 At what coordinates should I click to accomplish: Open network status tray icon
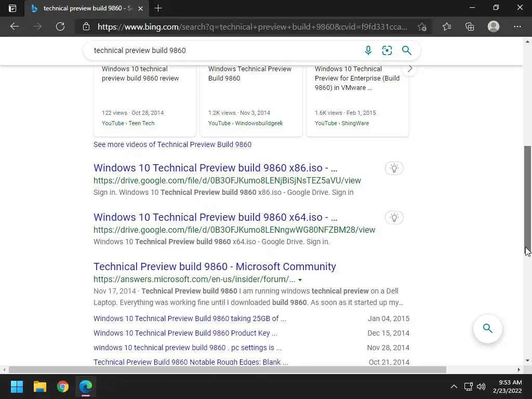coord(469,387)
